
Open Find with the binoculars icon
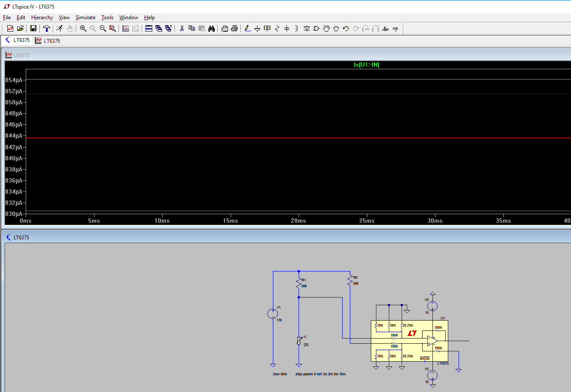[x=211, y=29]
